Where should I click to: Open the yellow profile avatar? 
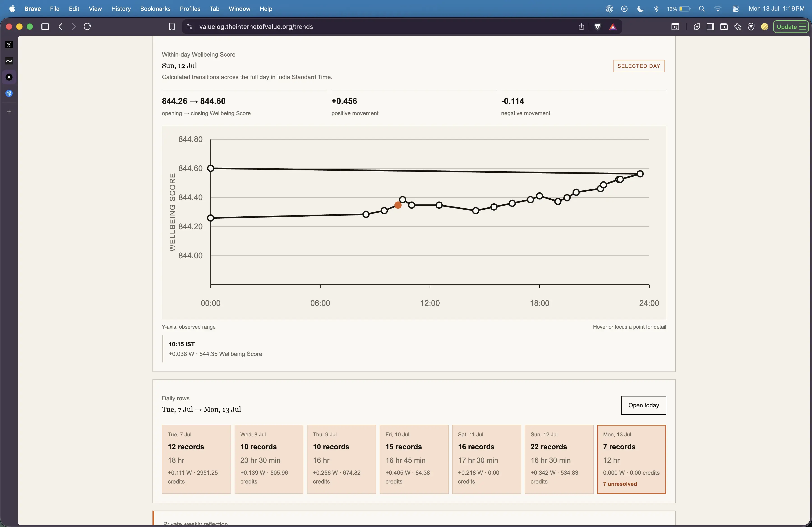point(765,27)
